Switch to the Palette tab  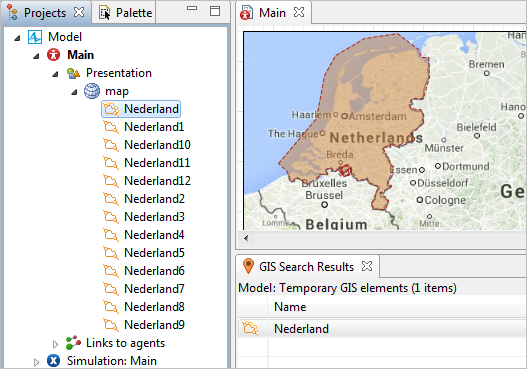point(125,13)
